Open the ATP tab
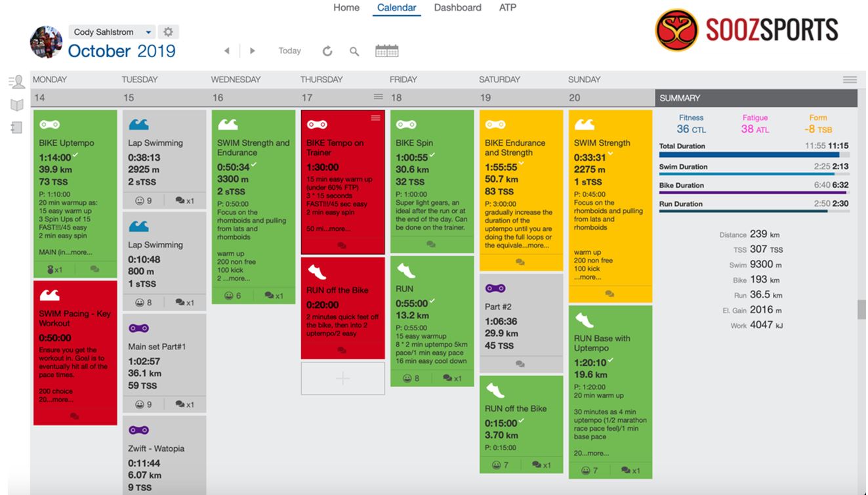The width and height of the screenshot is (868, 495). coord(508,8)
